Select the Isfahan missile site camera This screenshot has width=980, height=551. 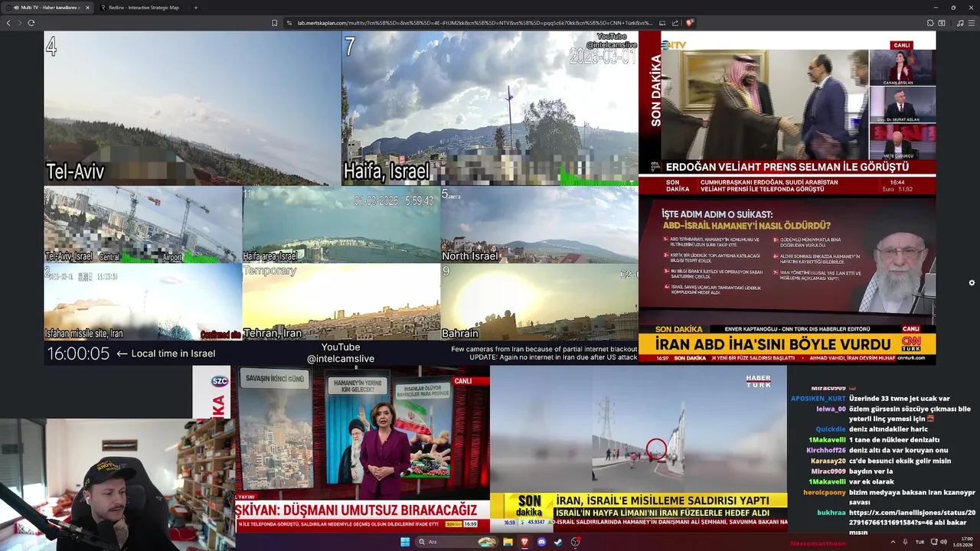(x=143, y=302)
